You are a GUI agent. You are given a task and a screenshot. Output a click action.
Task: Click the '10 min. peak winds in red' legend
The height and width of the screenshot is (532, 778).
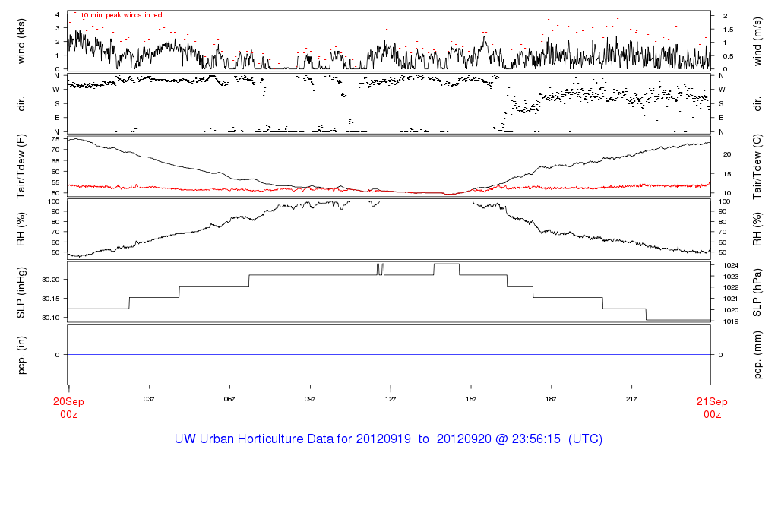click(x=121, y=15)
